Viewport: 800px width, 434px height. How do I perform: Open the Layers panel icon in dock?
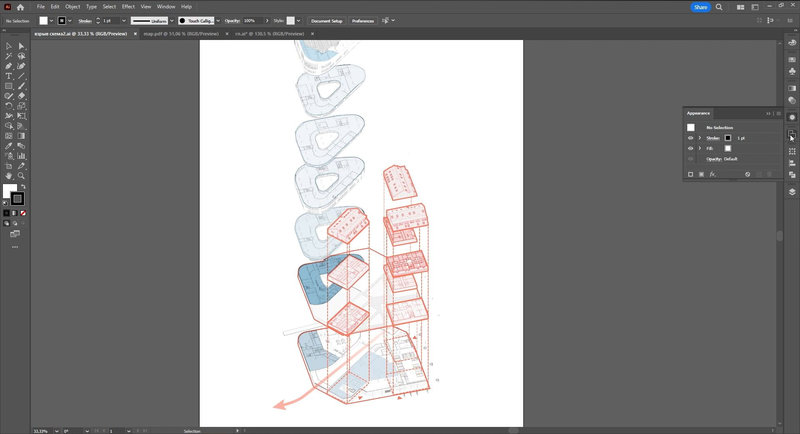[792, 192]
